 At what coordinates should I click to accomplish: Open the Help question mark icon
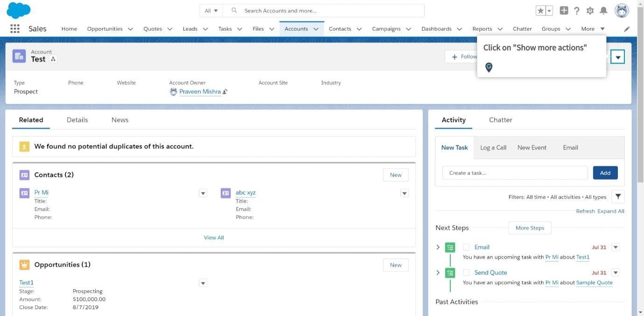pyautogui.click(x=577, y=10)
